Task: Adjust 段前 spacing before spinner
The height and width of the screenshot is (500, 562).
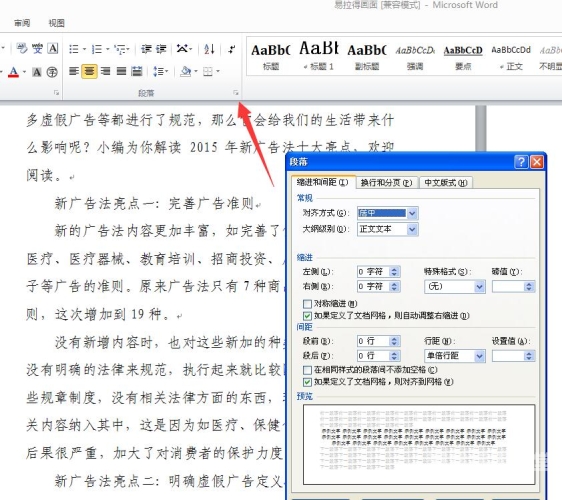Action: click(394, 341)
